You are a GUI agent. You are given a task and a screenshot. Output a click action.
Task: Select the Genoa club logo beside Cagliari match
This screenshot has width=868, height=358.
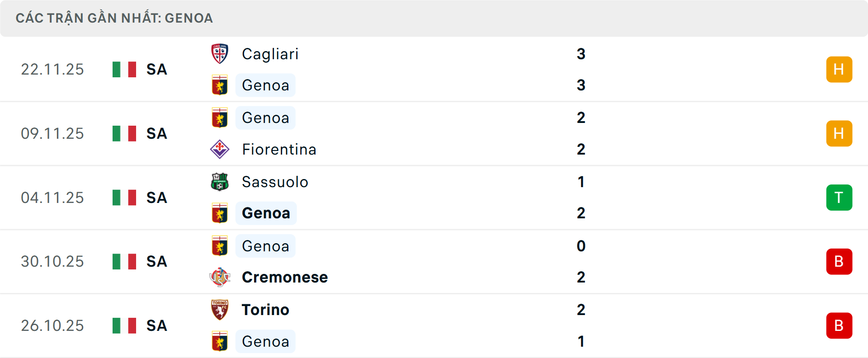(x=220, y=85)
